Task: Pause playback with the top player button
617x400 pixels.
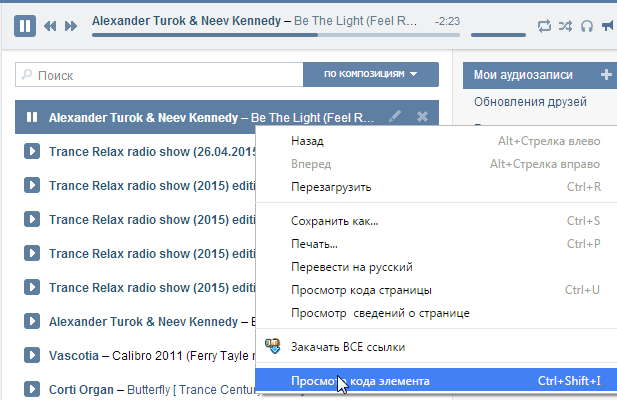Action: (x=26, y=25)
